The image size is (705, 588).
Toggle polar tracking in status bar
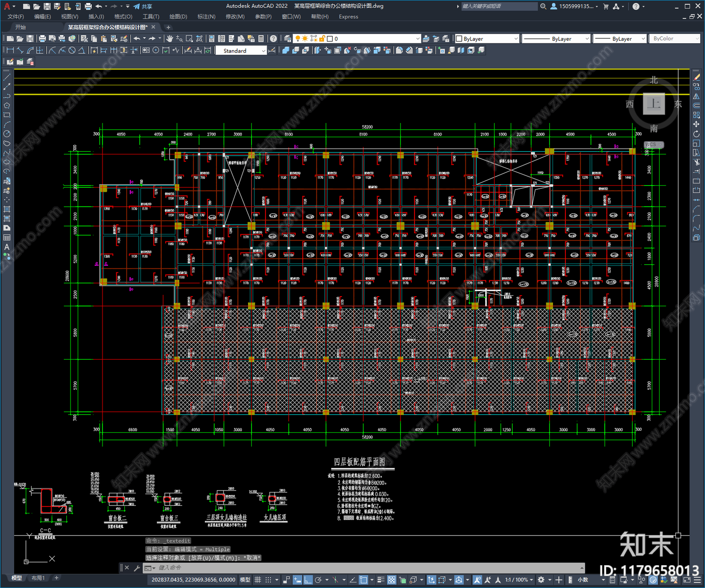coord(318,580)
